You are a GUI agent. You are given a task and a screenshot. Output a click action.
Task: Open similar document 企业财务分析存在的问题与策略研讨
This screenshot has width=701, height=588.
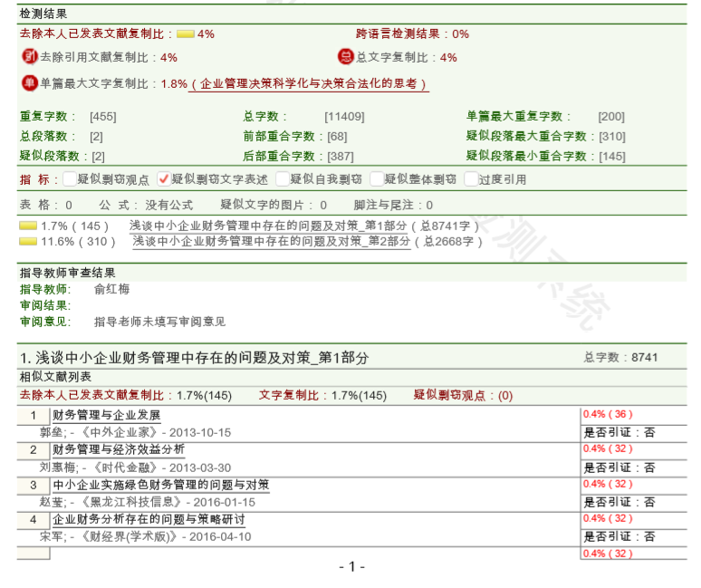coord(149,519)
